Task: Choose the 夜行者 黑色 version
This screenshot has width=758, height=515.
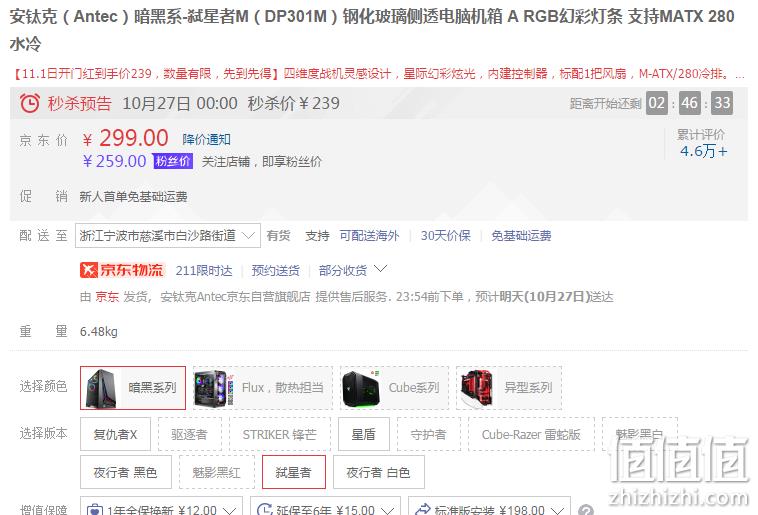Action: [126, 472]
